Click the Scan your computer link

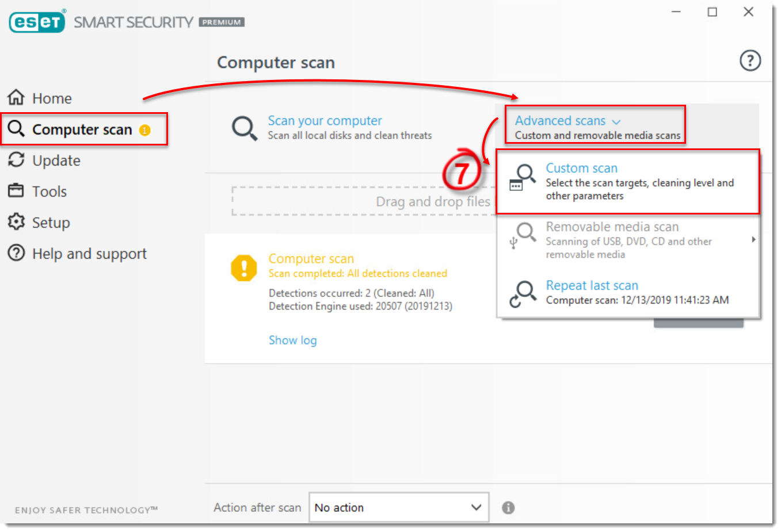(325, 120)
